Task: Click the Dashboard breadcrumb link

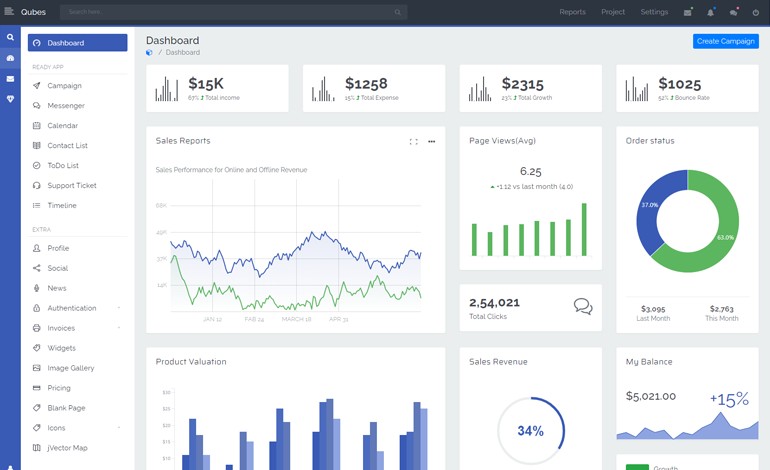Action: (183, 53)
